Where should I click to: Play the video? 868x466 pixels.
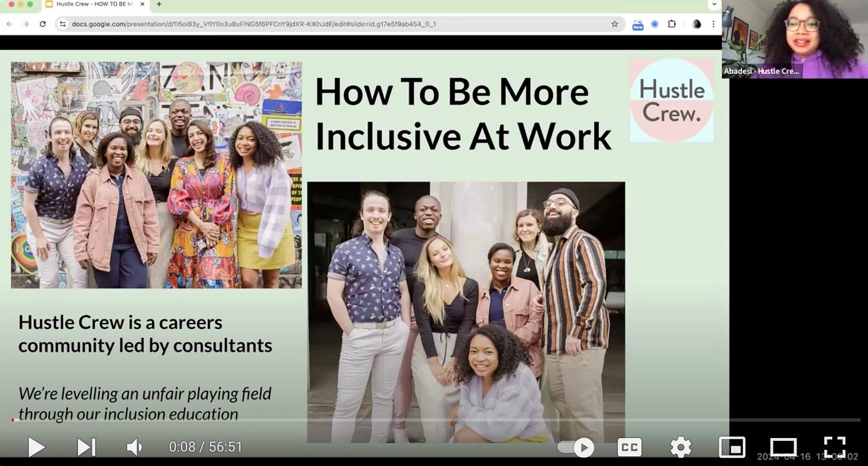36,447
